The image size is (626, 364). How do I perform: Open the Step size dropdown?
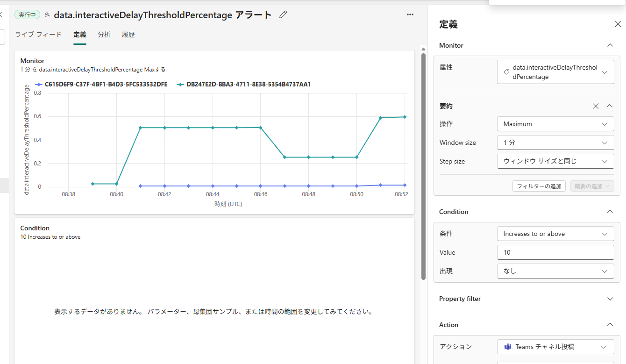click(x=555, y=161)
